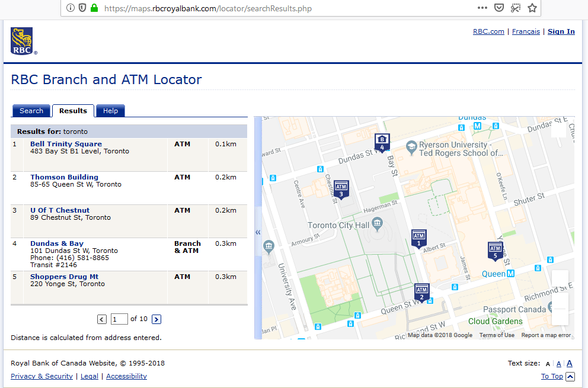Open U Of T Chestnut location

[60, 210]
